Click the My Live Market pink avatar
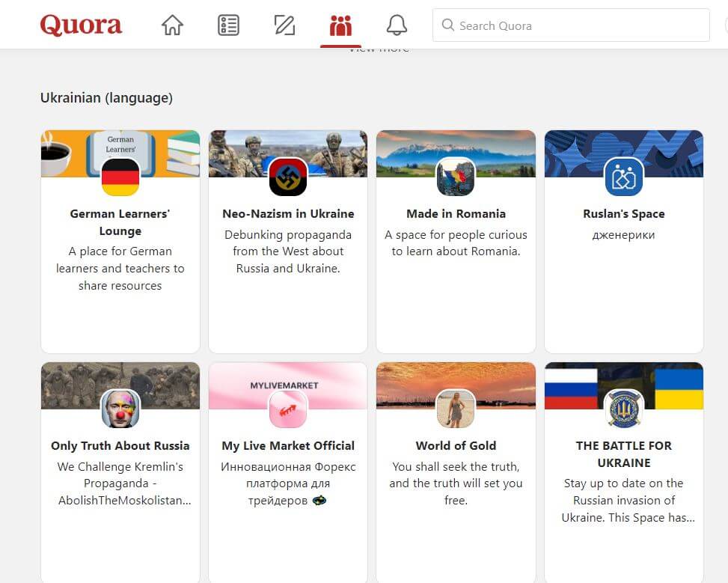The width and height of the screenshot is (728, 583). (x=288, y=409)
